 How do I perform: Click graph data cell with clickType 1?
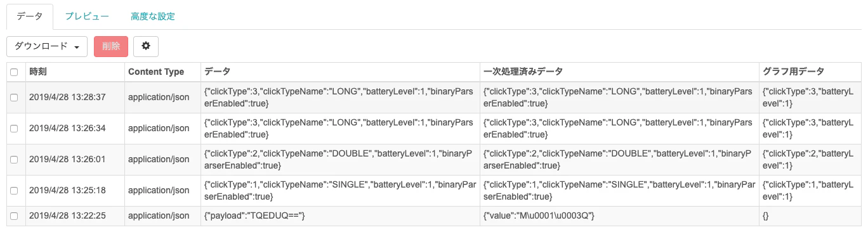pos(810,190)
